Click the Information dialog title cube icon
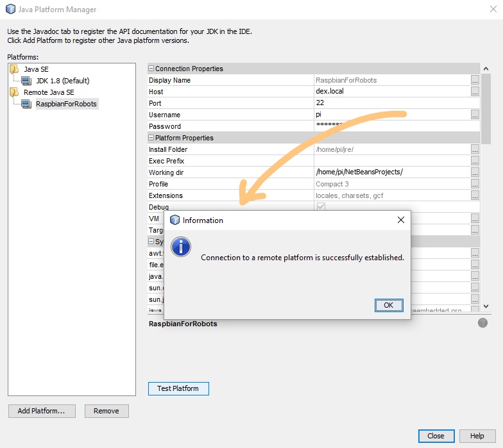 [x=175, y=220]
